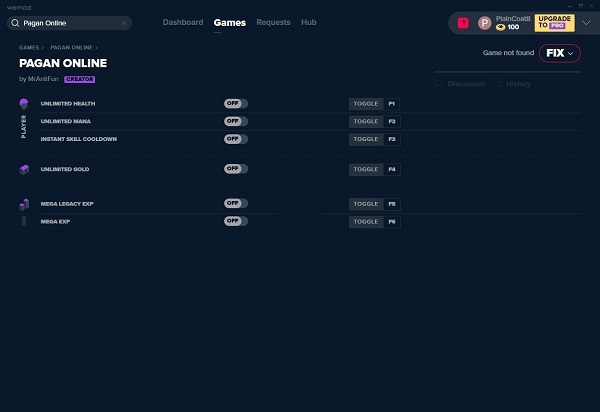Image resolution: width=600 pixels, height=412 pixels.
Task: Open the Requests tab
Action: (273, 22)
